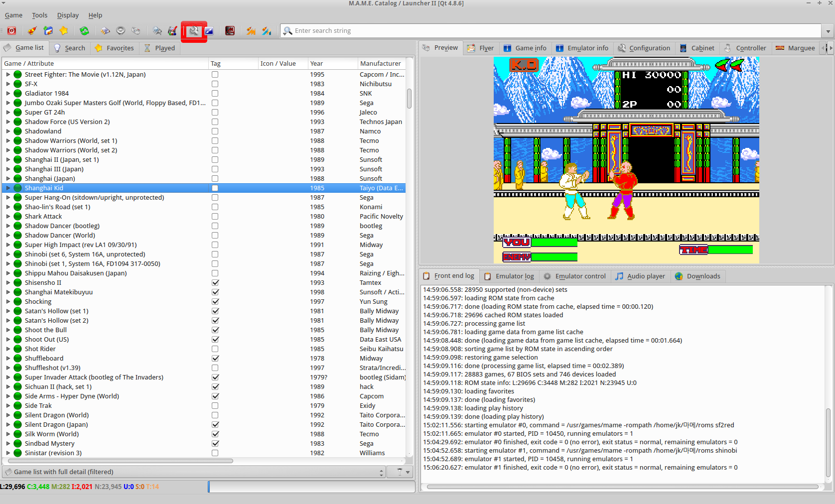Launch game with the rocket icon
Image resolution: width=835 pixels, height=504 pixels.
coord(32,31)
